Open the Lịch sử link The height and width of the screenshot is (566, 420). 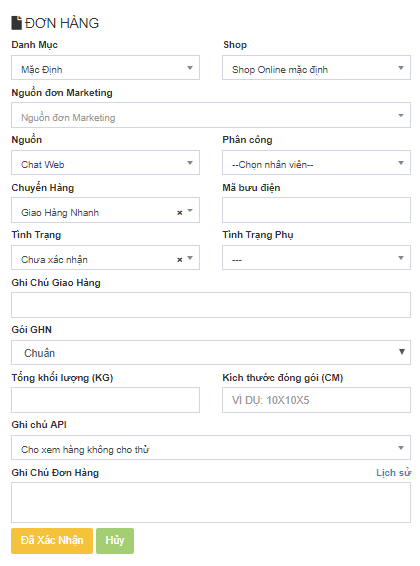(393, 473)
